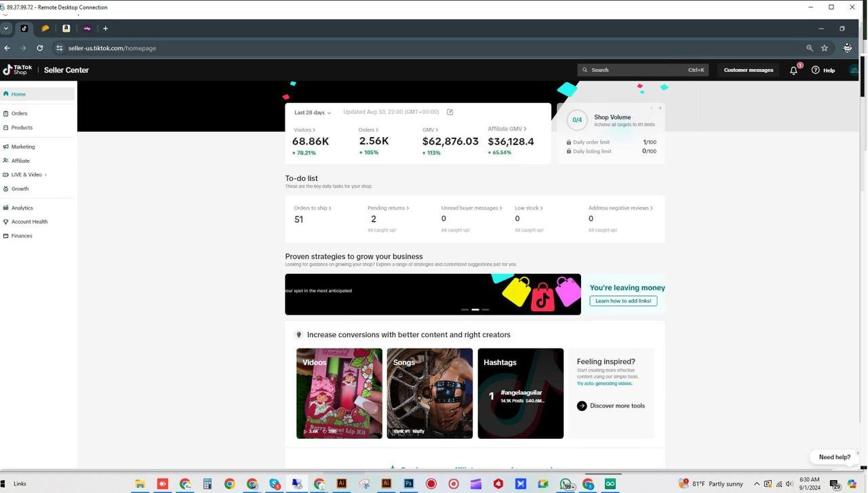Viewport: 868px width, 493px height.
Task: Click the volume icon in system tray
Action: tap(789, 484)
